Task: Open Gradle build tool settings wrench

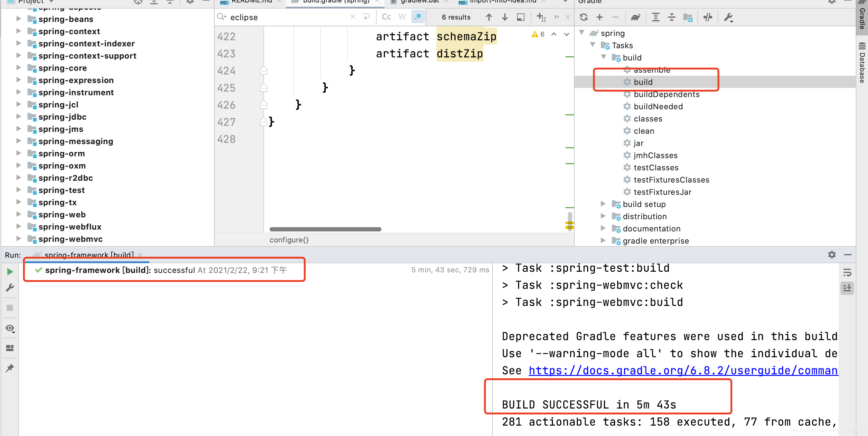Action: [x=728, y=17]
